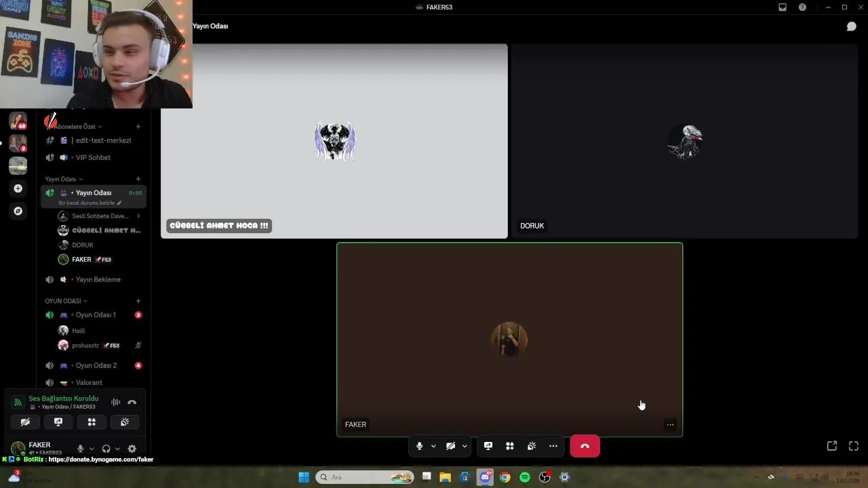The image size is (868, 488).
Task: Create channel in Yayın Odası category
Action: point(138,179)
